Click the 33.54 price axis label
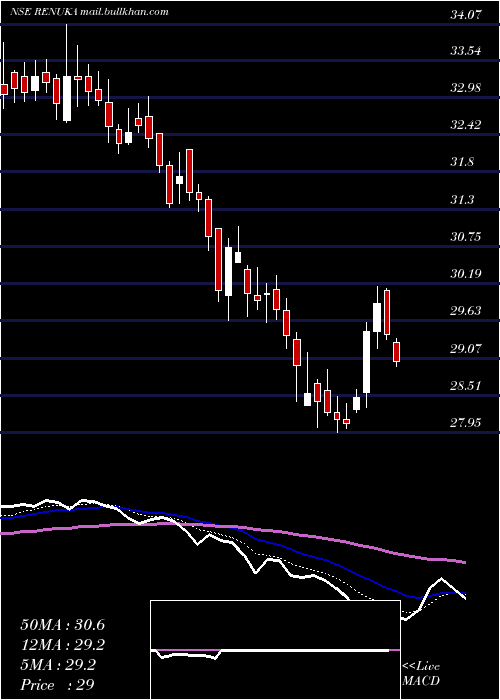 pos(466,51)
